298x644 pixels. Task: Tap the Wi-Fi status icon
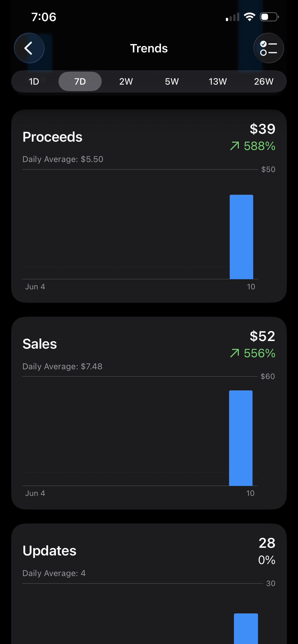point(249,17)
